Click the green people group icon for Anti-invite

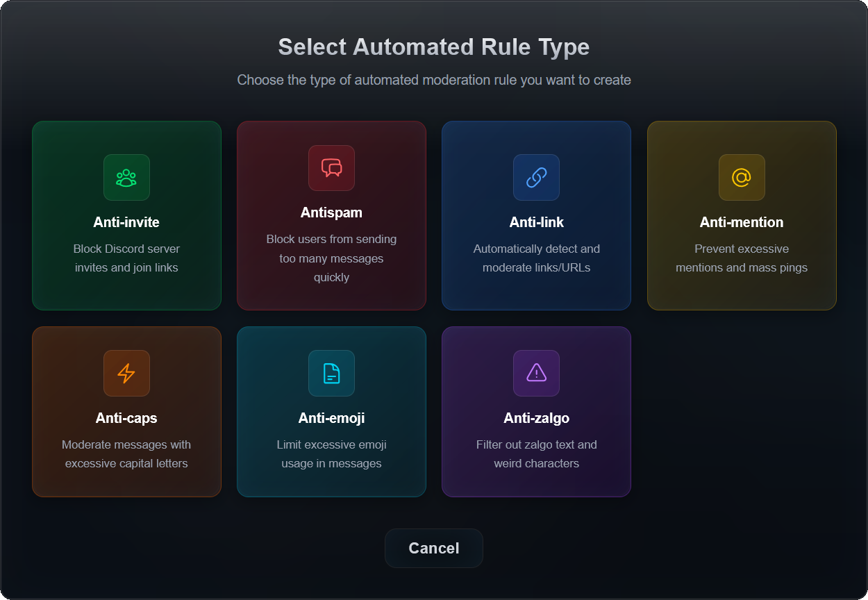[x=126, y=178]
